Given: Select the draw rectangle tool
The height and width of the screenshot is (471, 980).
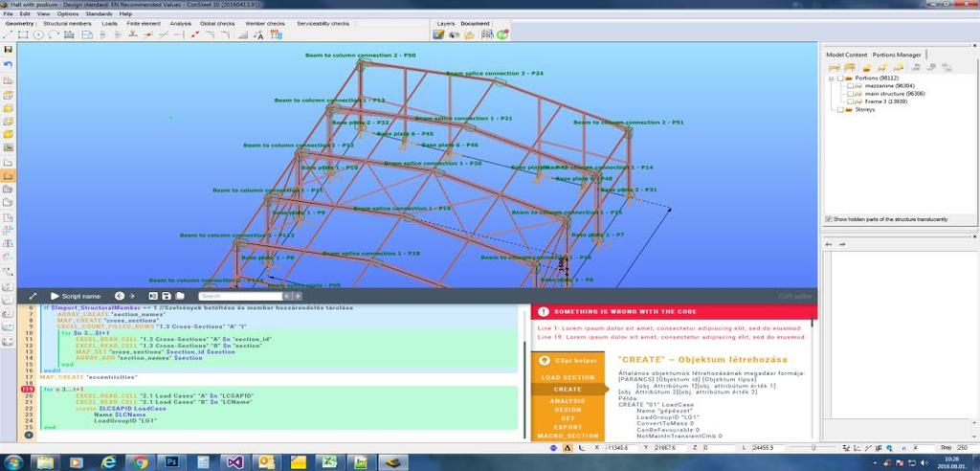Looking at the screenshot, I should point(23,34).
